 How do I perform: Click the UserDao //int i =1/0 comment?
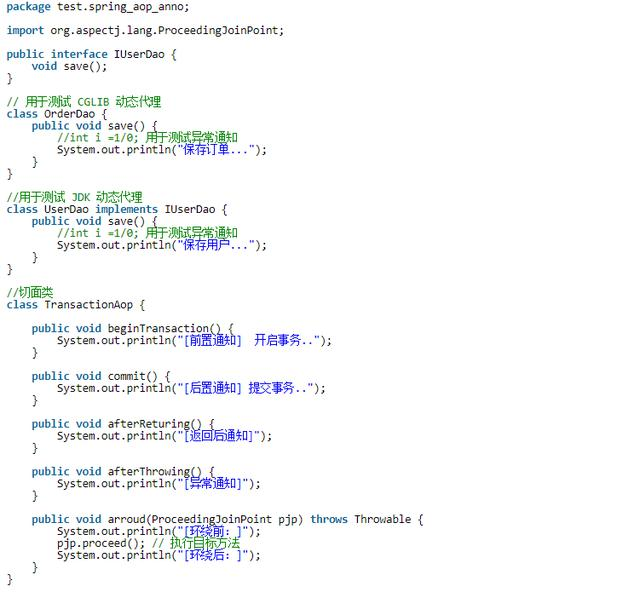(x=147, y=233)
